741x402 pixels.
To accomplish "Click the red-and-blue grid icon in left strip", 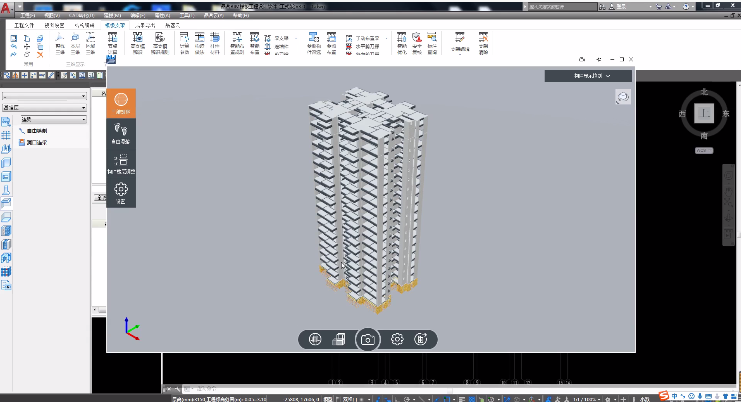I will [6, 272].
